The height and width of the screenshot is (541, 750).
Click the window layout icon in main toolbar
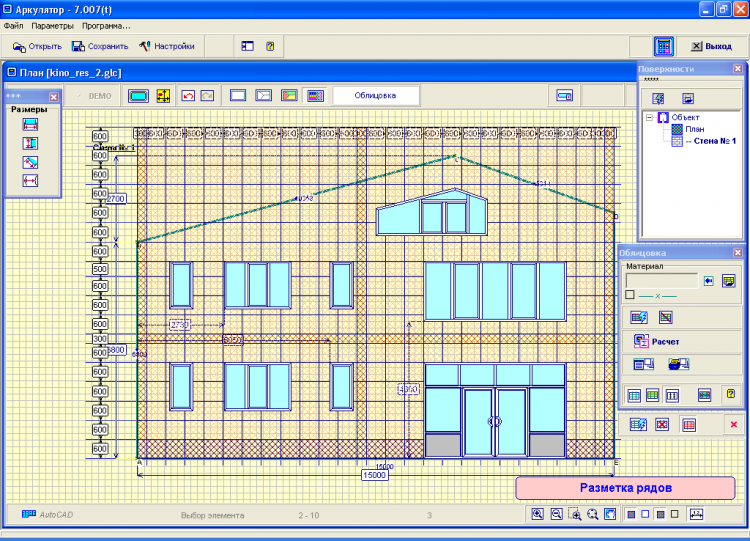click(247, 46)
